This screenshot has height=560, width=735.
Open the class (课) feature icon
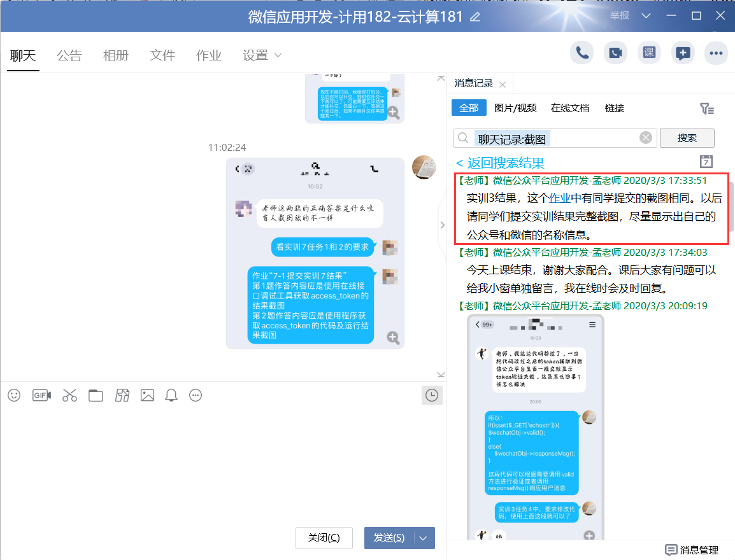pos(649,53)
